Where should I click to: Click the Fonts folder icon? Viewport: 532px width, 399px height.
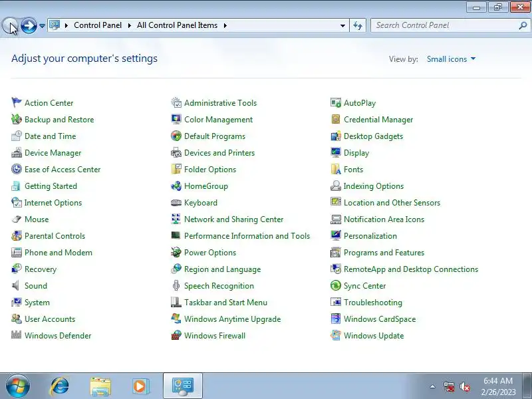point(336,169)
